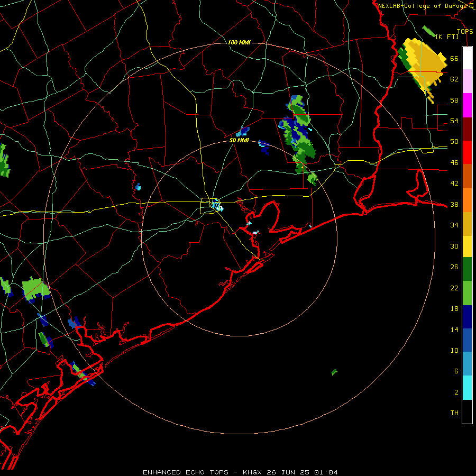Pick the bright yellow legend swatch

pyautogui.click(x=467, y=246)
